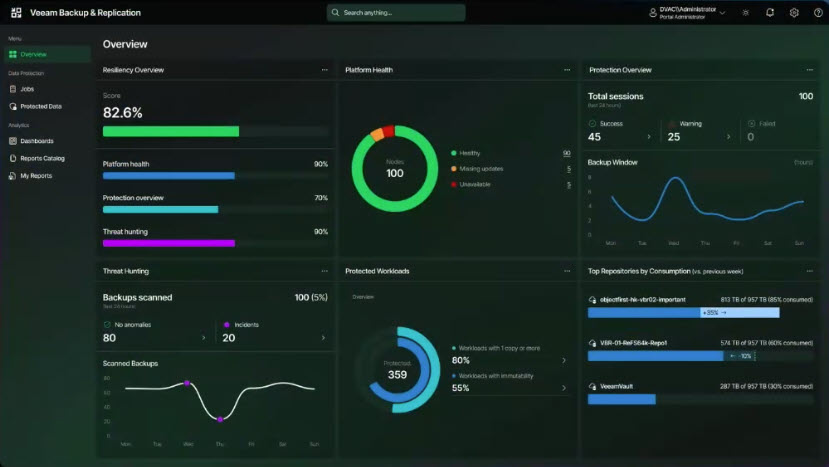This screenshot has height=467, width=829.
Task: Open Protection Overview options menu
Action: pos(809,70)
